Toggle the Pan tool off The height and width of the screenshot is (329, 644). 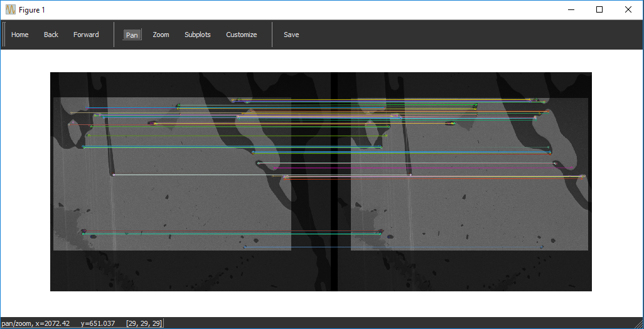click(132, 35)
